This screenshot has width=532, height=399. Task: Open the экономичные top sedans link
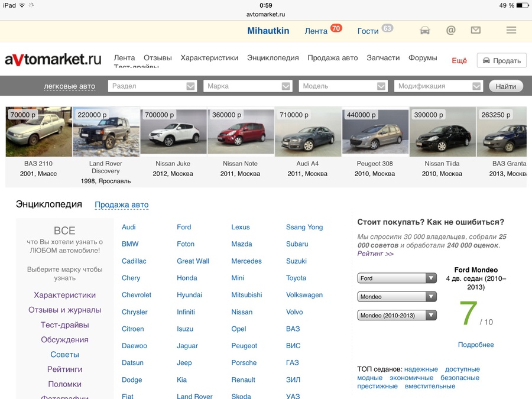click(411, 378)
